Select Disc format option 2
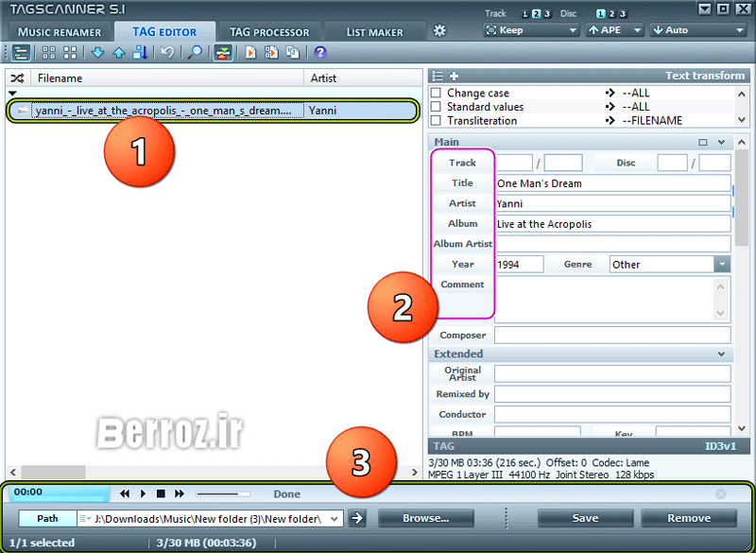Image resolution: width=756 pixels, height=553 pixels. pyautogui.click(x=611, y=14)
